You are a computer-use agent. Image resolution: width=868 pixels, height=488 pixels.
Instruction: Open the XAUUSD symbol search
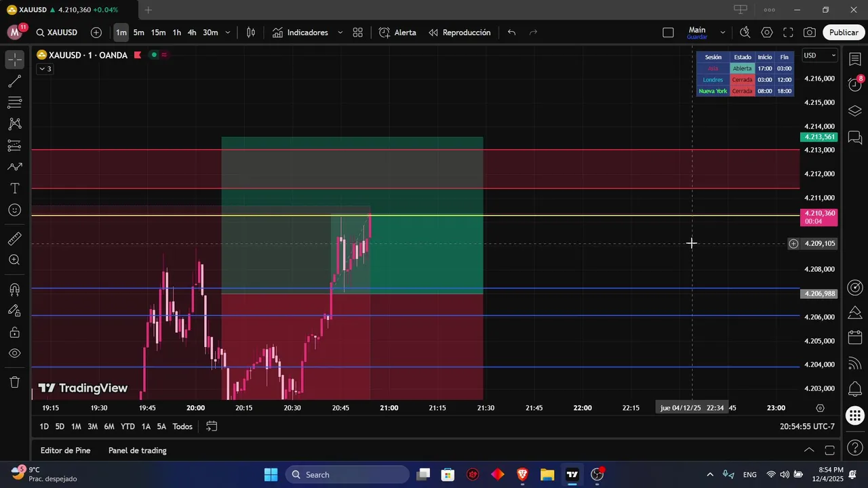coord(57,33)
